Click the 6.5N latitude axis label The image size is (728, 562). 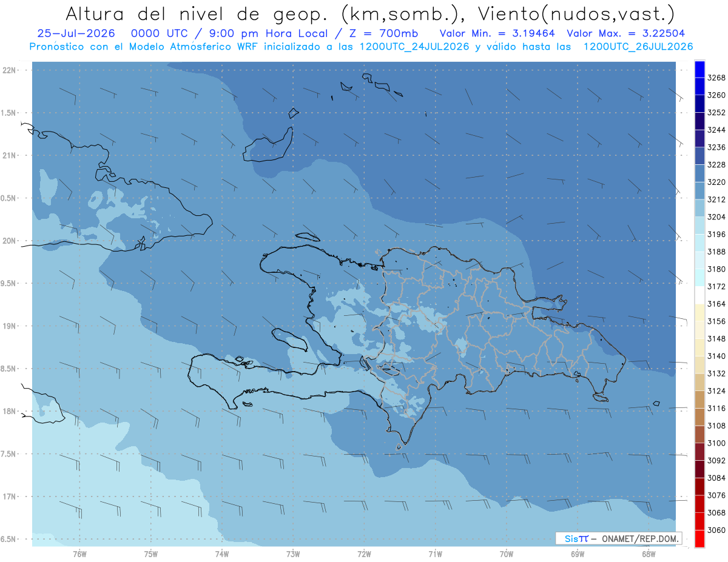click(9, 540)
